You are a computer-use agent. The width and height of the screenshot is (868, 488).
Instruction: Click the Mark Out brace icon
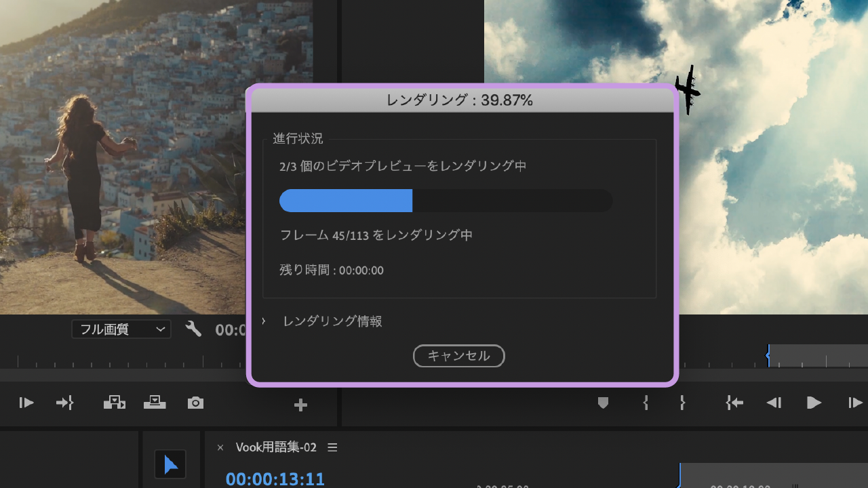(x=682, y=403)
